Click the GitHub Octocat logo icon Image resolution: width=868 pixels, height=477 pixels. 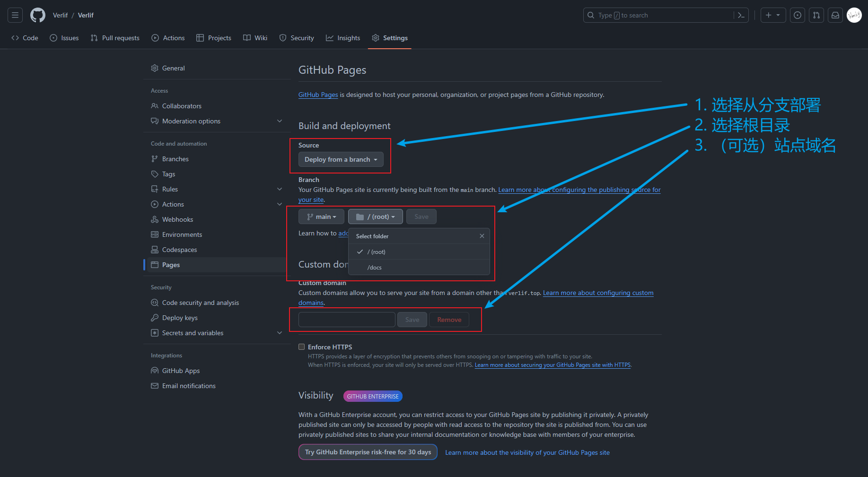click(38, 15)
